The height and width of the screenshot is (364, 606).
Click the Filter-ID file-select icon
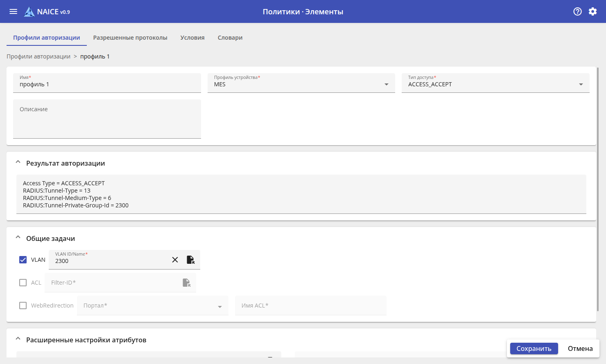pyautogui.click(x=186, y=283)
